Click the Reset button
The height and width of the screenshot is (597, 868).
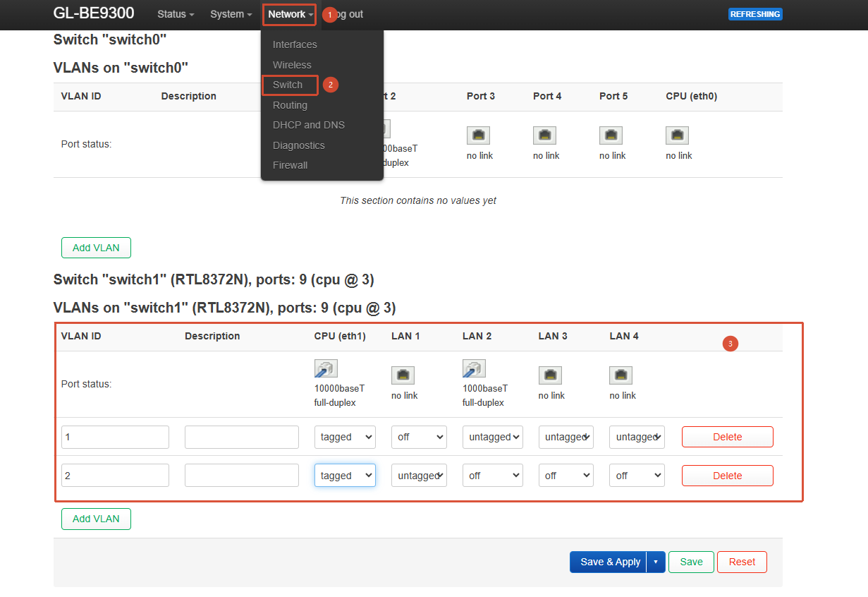742,562
